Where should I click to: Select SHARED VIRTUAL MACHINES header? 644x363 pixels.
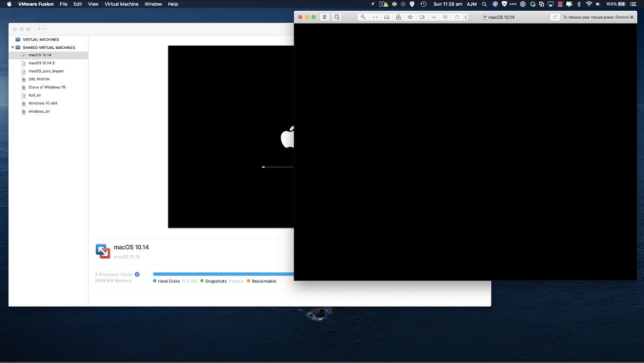pyautogui.click(x=49, y=48)
